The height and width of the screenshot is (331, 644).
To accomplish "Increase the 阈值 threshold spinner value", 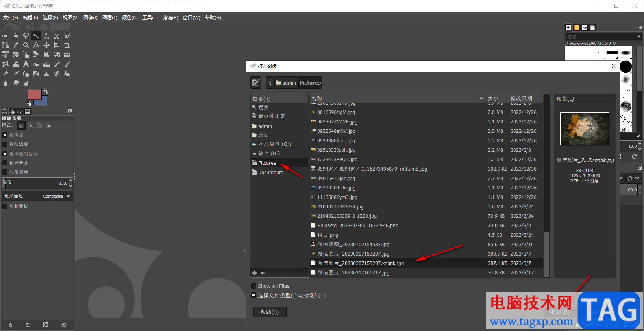I will click(71, 181).
